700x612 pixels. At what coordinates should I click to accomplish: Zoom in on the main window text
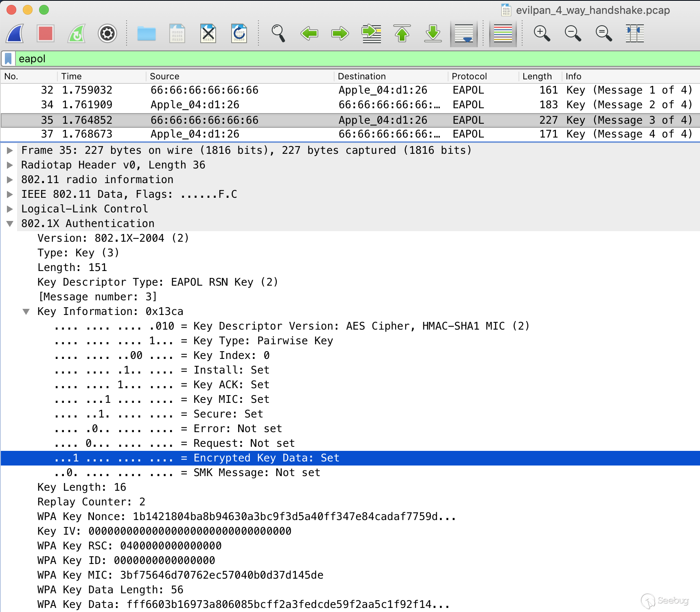[x=542, y=33]
